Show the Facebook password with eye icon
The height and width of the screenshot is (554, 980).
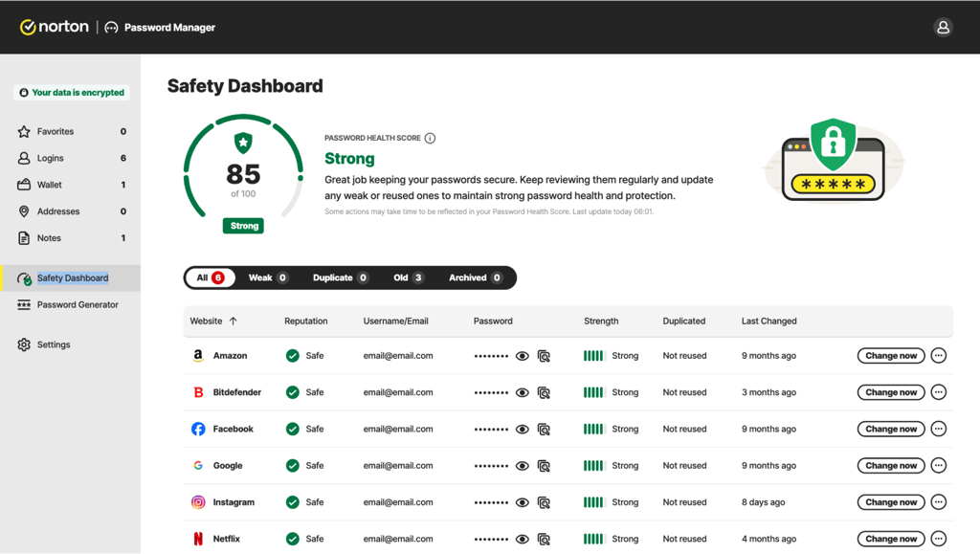click(522, 429)
